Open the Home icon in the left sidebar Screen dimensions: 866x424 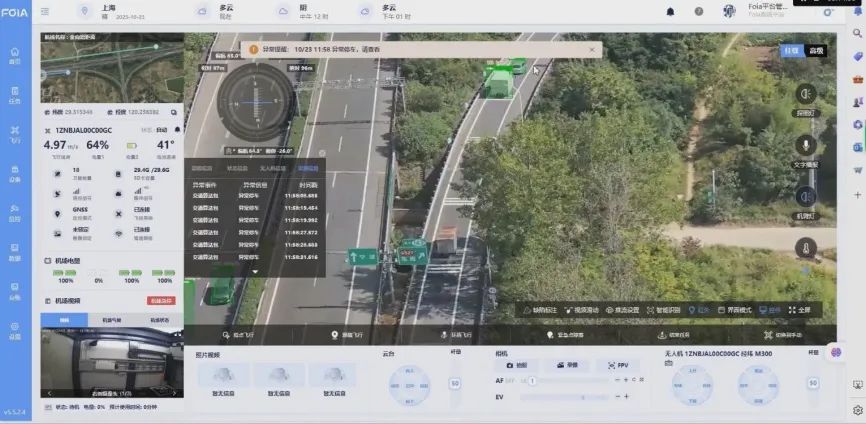(14, 54)
